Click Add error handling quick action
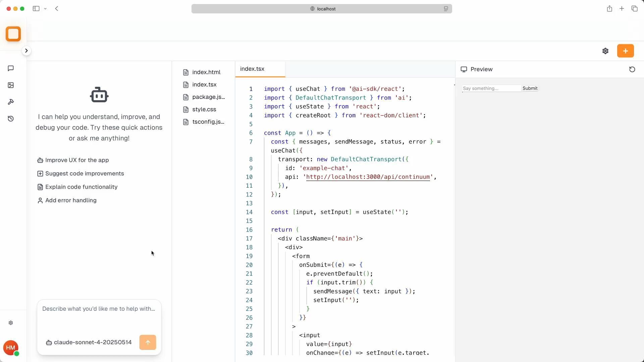The image size is (644, 362). (x=70, y=200)
